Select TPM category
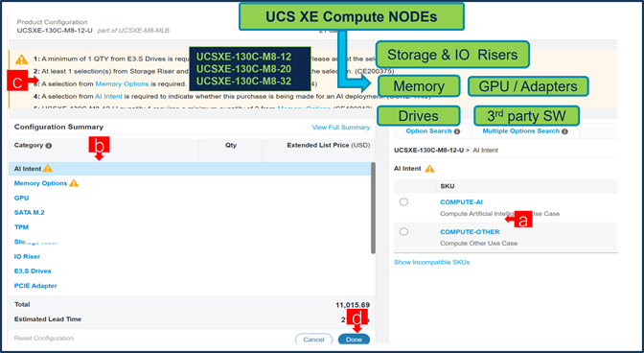644x353 pixels. point(21,227)
